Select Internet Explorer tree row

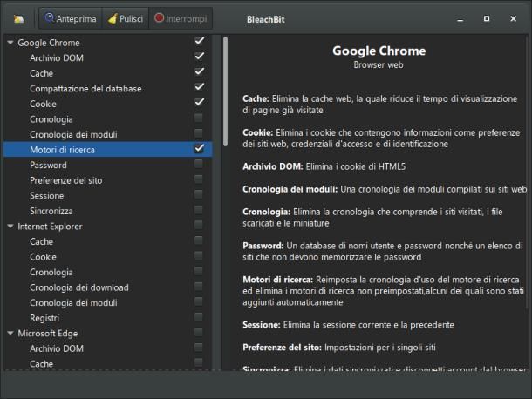[108, 227]
